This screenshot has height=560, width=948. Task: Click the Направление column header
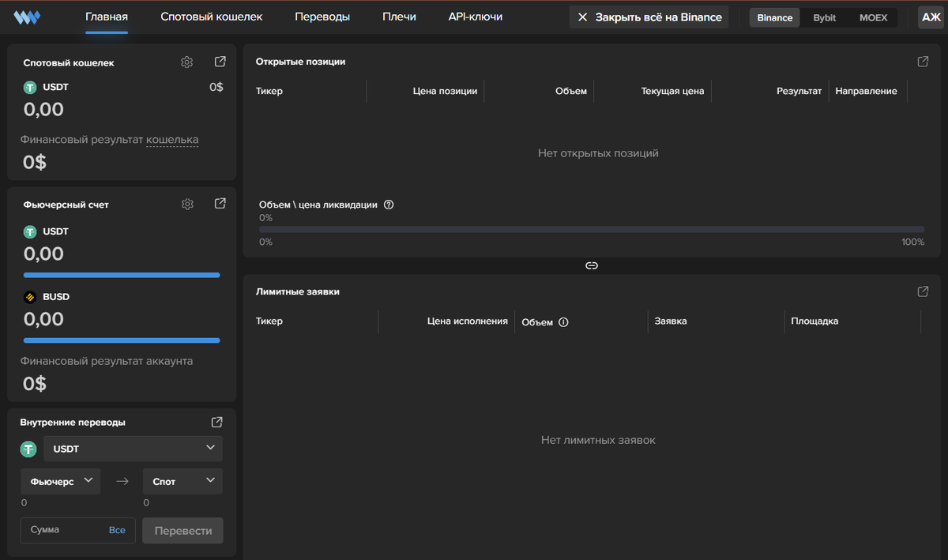click(866, 91)
